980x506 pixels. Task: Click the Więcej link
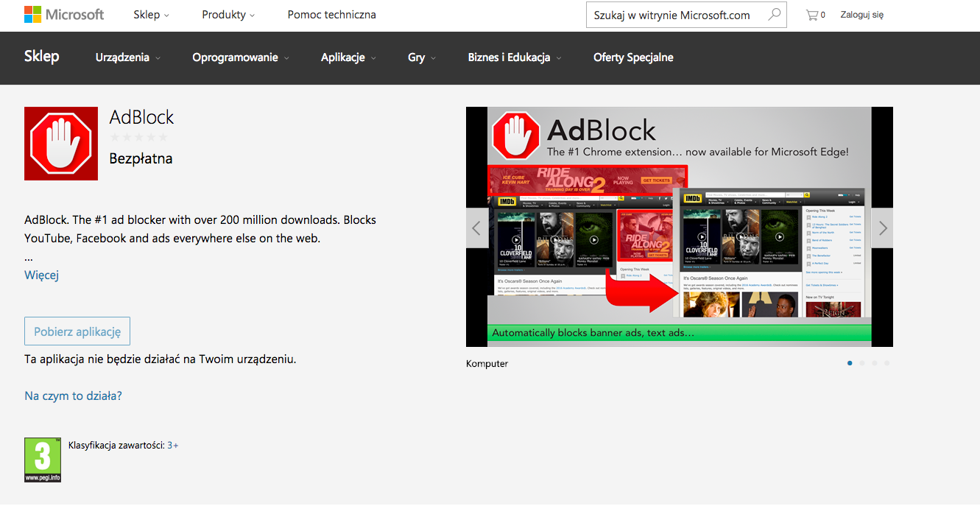pyautogui.click(x=41, y=275)
